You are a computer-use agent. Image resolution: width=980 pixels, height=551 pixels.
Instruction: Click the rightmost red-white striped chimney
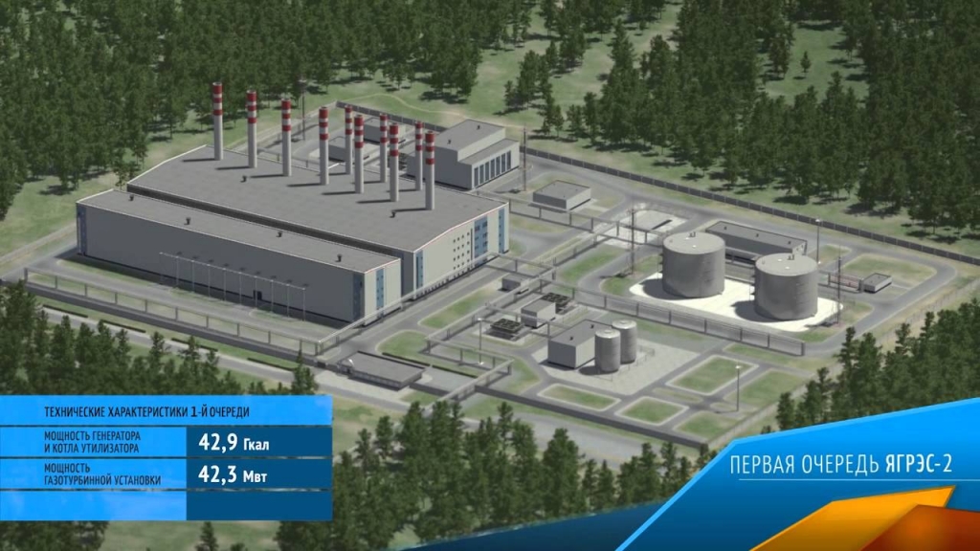click(x=430, y=169)
